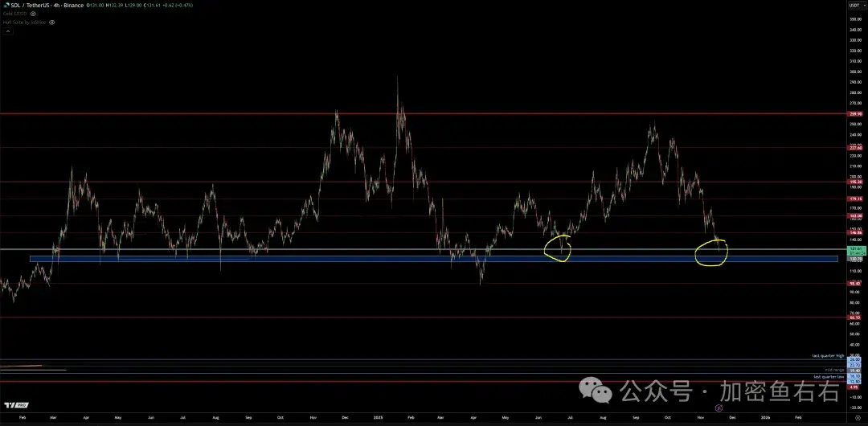Click the green current price label 131.61
This screenshot has width=868, height=426.
855,250
